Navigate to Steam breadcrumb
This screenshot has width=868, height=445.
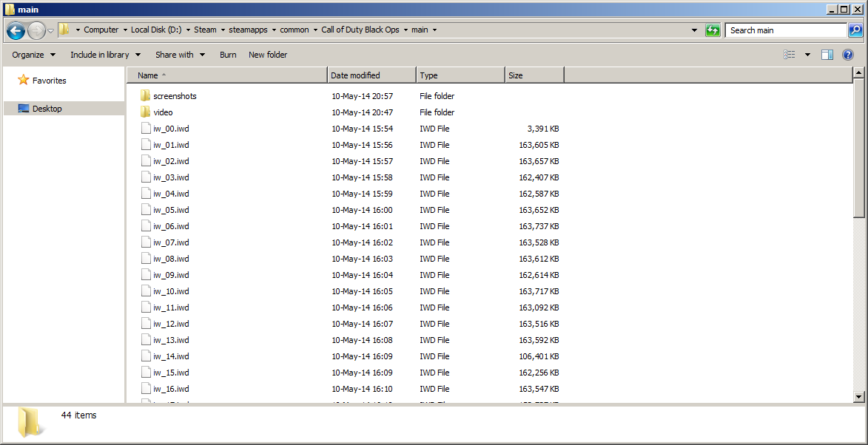[205, 30]
